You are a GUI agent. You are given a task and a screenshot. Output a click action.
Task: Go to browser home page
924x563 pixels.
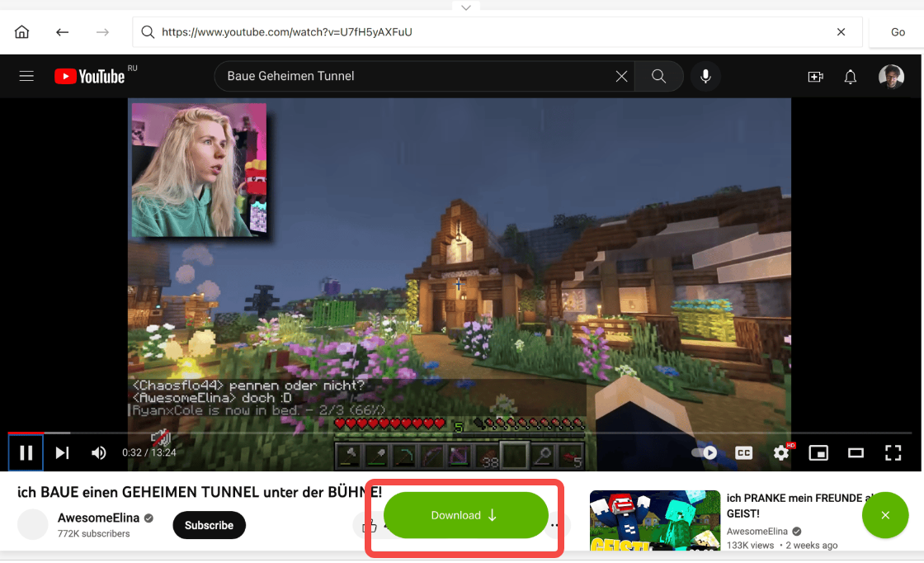21,32
